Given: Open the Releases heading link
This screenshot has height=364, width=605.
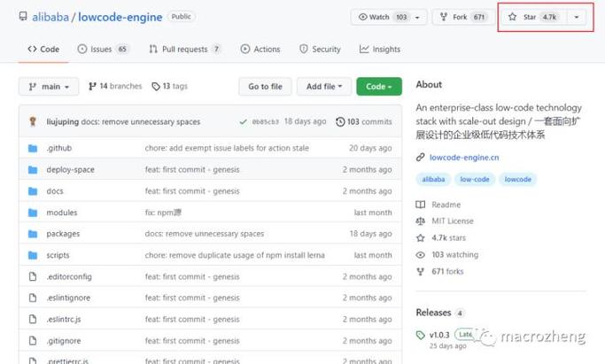Looking at the screenshot, I should click(x=433, y=313).
